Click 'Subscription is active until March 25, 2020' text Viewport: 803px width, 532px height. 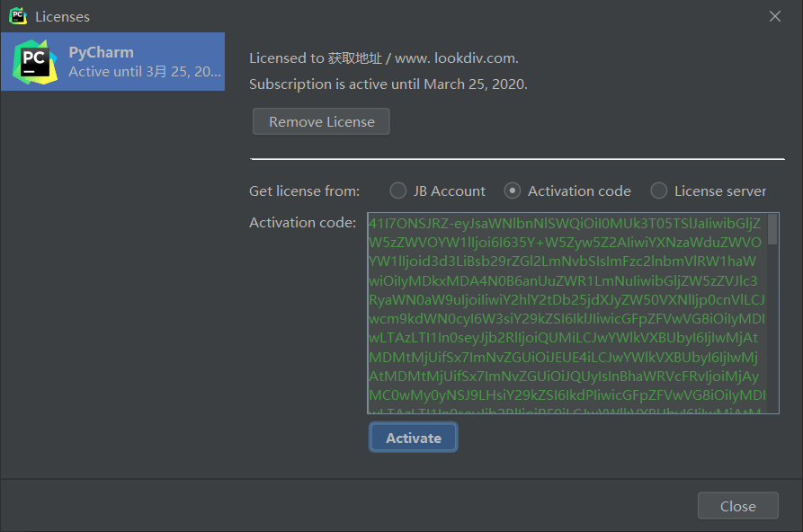tap(388, 84)
